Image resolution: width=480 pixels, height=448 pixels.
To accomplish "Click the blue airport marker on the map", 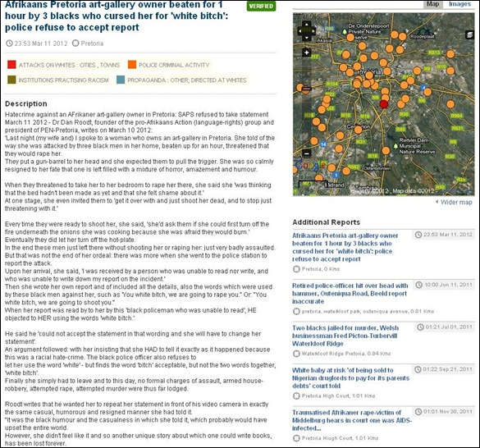I will click(x=423, y=88).
